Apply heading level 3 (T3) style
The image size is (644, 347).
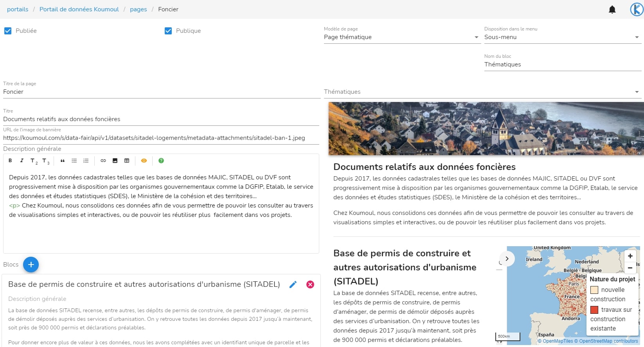coord(45,161)
